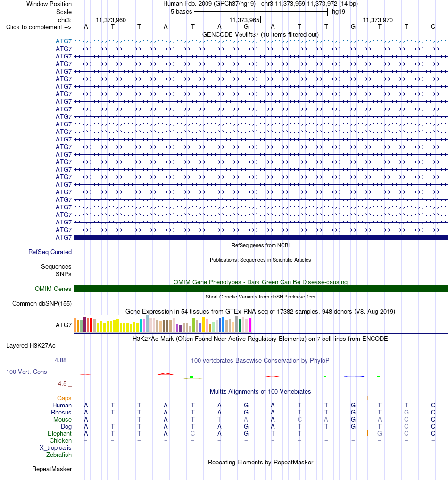The width and height of the screenshot is (448, 480).
Task: Open the H3K27Ac Mark track title
Action: click(260, 339)
